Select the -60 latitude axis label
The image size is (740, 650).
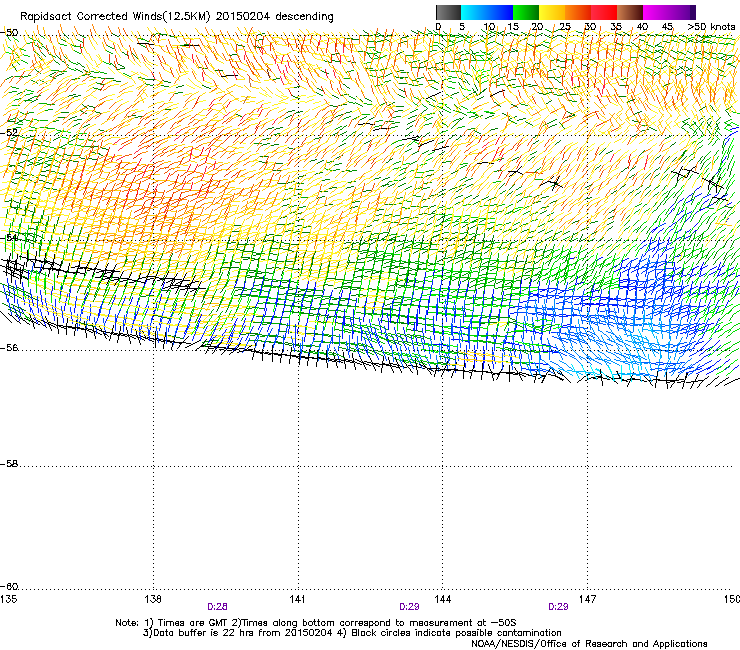pos(9,587)
